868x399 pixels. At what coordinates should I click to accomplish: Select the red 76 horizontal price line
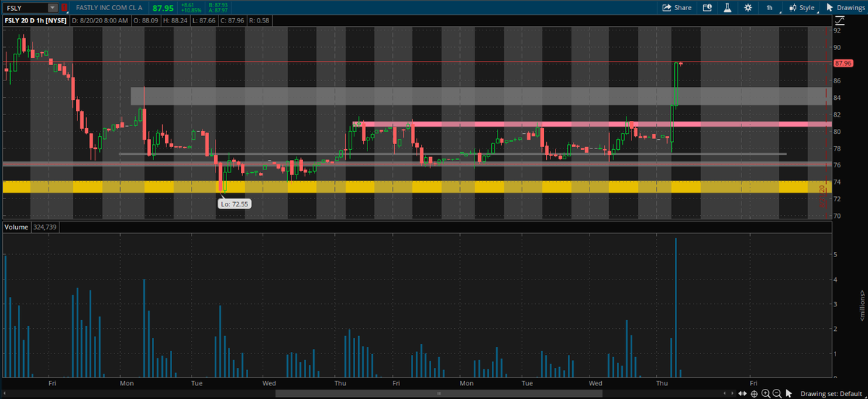[x=416, y=164]
